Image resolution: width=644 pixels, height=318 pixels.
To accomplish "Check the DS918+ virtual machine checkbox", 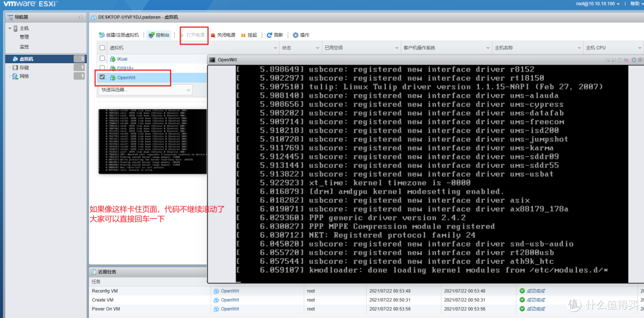I will pyautogui.click(x=103, y=68).
